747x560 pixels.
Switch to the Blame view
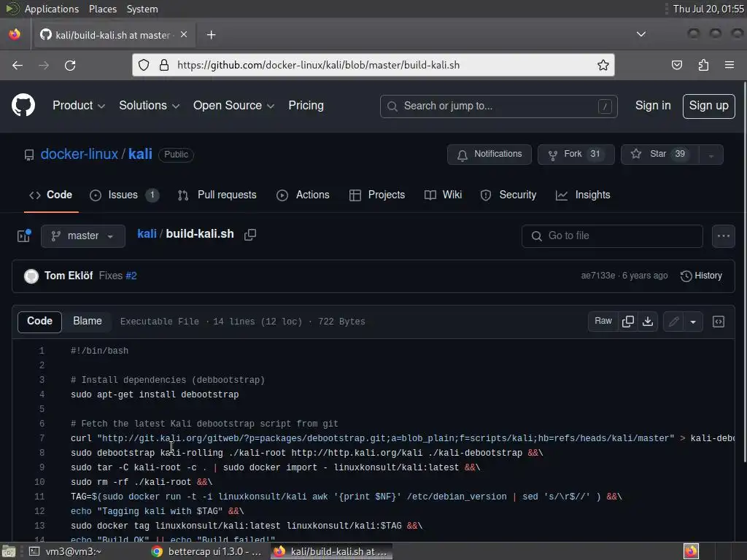point(88,322)
